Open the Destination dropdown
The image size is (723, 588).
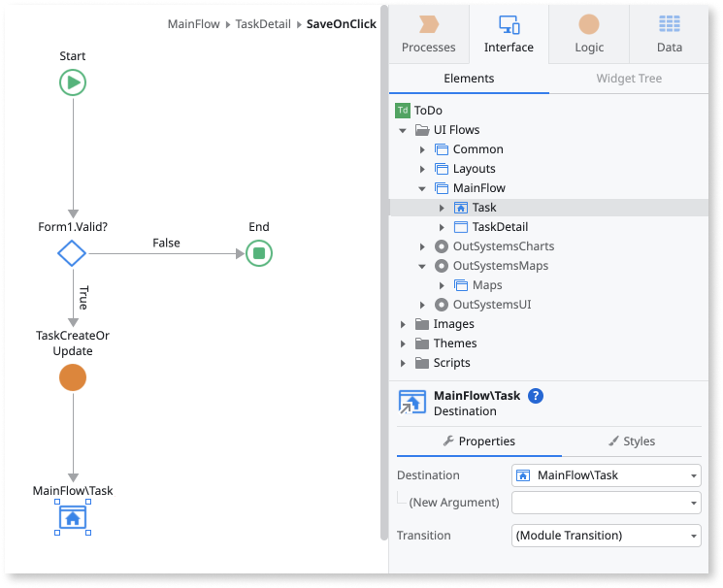coord(606,475)
